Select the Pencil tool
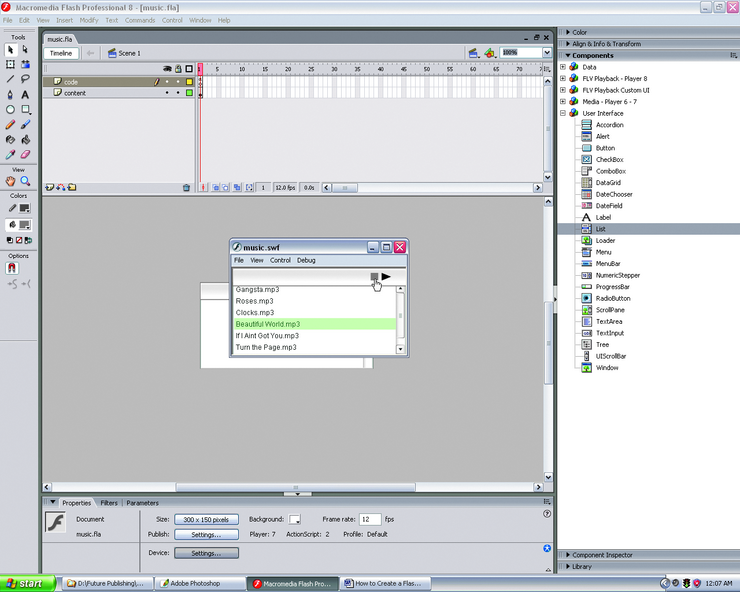The width and height of the screenshot is (740, 592). tap(10, 125)
